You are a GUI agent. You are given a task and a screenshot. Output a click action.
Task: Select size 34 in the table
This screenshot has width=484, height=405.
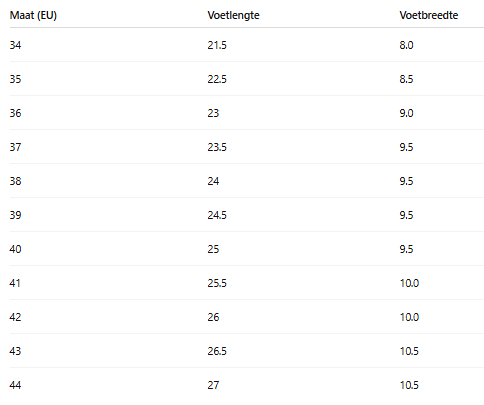point(15,45)
